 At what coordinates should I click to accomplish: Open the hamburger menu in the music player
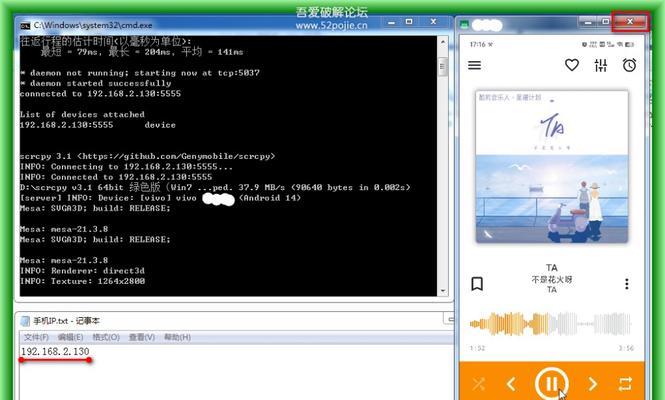pyautogui.click(x=475, y=65)
